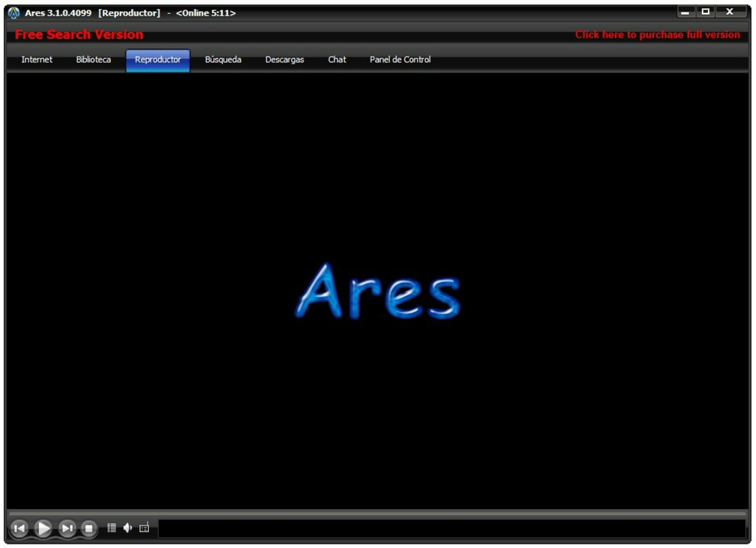Open the Descargas tab

point(284,60)
